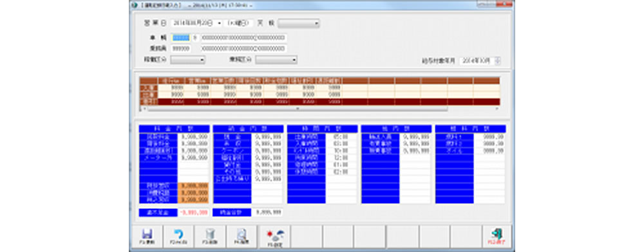Click the highlighted 車輌 code input field
This screenshot has width=644, height=252.
coord(181,38)
